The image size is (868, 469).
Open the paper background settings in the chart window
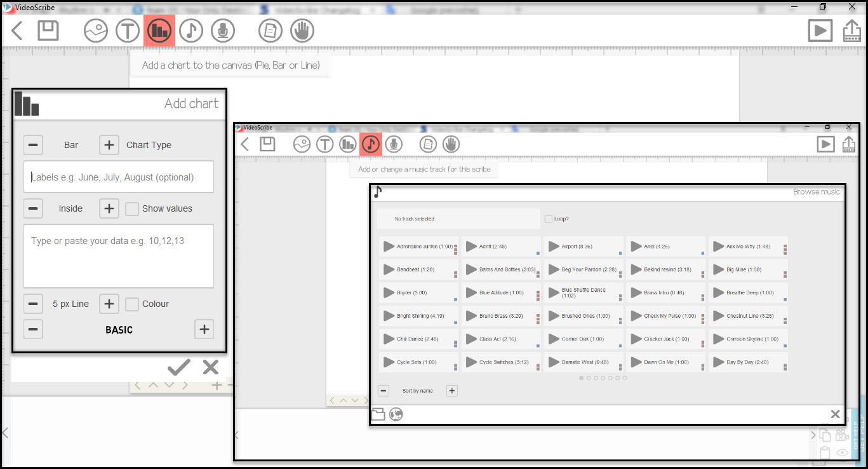271,31
